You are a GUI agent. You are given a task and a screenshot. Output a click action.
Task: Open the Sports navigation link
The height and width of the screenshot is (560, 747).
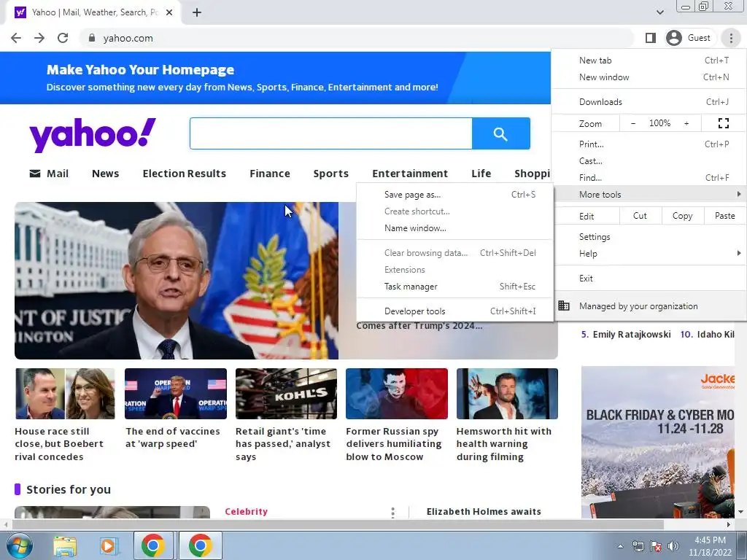pyautogui.click(x=331, y=174)
